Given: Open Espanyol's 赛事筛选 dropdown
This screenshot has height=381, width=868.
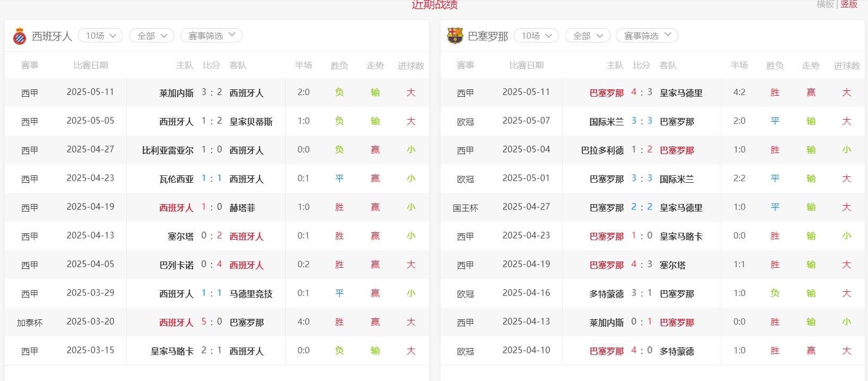Looking at the screenshot, I should tap(211, 36).
